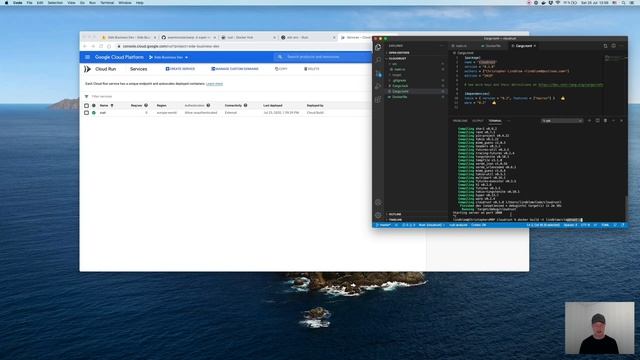Click the help icon next to Authentication
The height and width of the screenshot is (360, 640).
pyautogui.click(x=208, y=105)
